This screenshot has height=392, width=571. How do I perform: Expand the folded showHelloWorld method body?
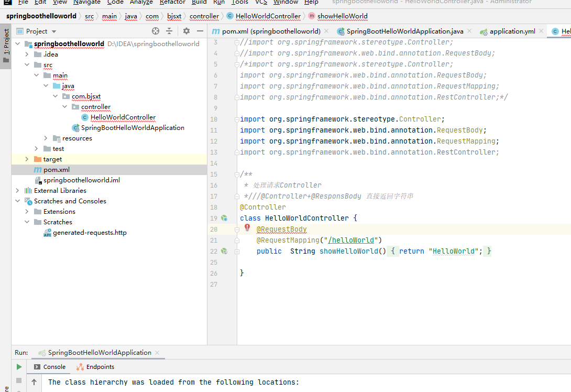(237, 252)
